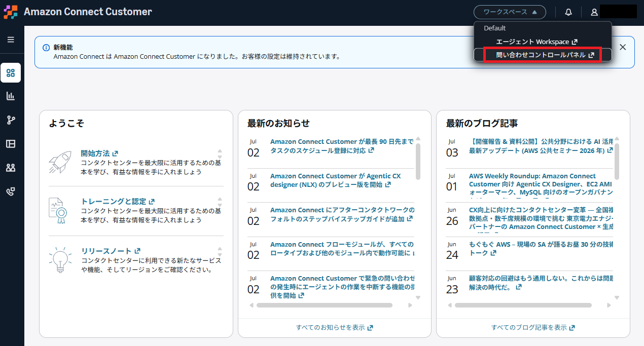Click the horizontal scrollbar in 最新のブログ記事
644x346 pixels.
point(523,305)
